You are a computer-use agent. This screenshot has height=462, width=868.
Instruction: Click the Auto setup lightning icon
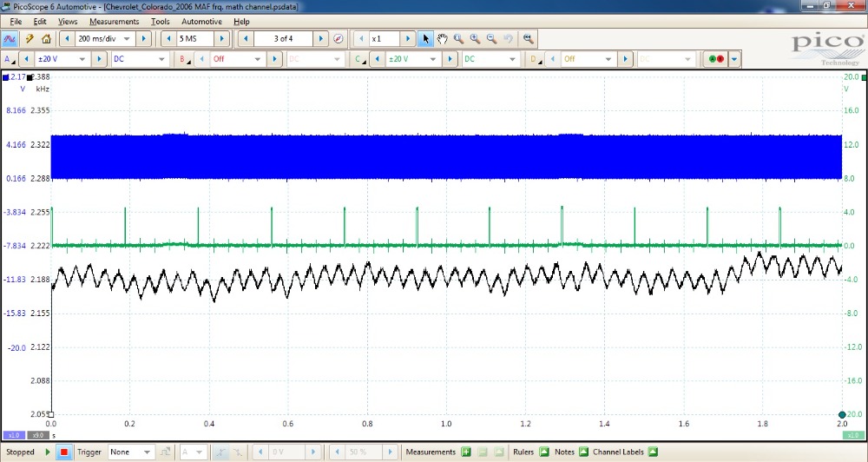(30, 39)
